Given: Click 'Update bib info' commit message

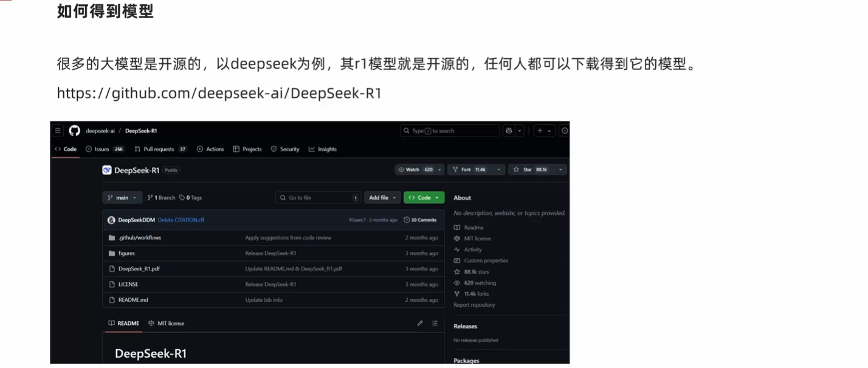Looking at the screenshot, I should tap(264, 299).
